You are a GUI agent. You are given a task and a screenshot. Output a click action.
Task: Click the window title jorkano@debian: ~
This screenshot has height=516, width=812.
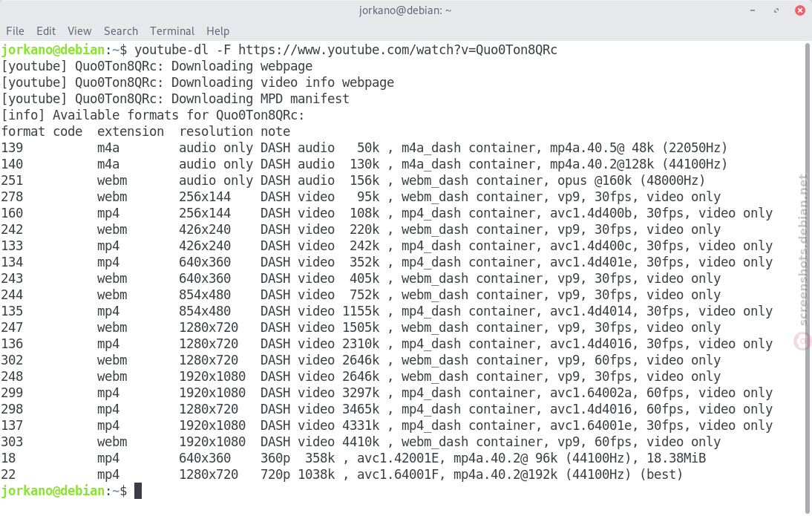click(405, 10)
